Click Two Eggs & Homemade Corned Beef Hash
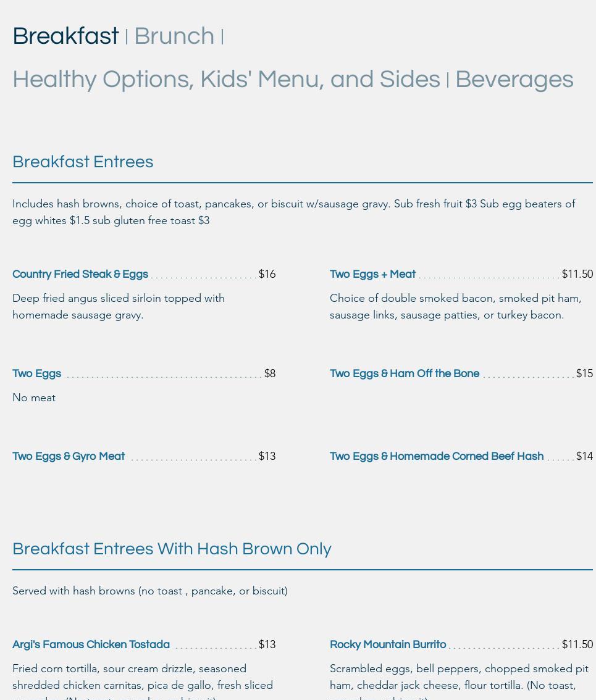 click(x=437, y=456)
